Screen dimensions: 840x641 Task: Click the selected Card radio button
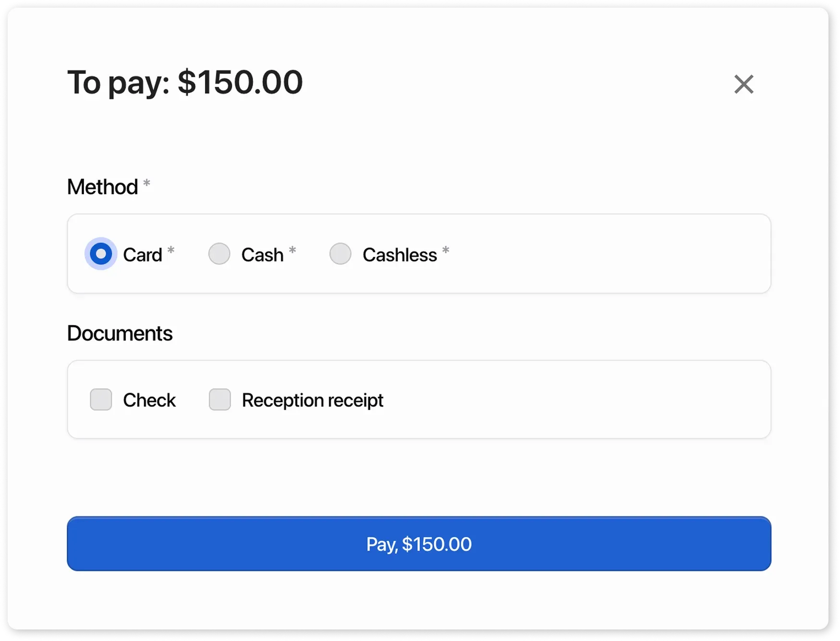(100, 254)
